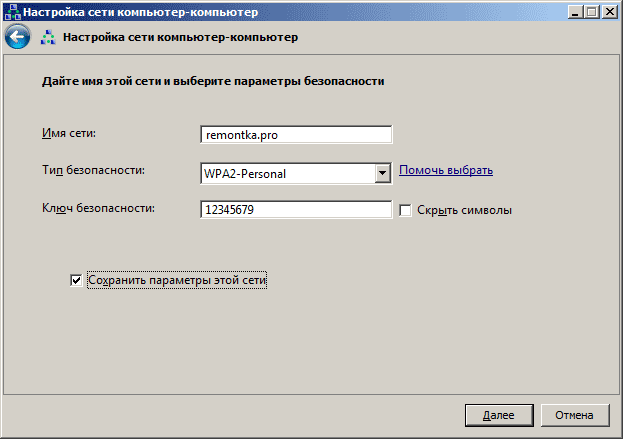
Task: Proceed with the 'Далее' button
Action: (499, 416)
